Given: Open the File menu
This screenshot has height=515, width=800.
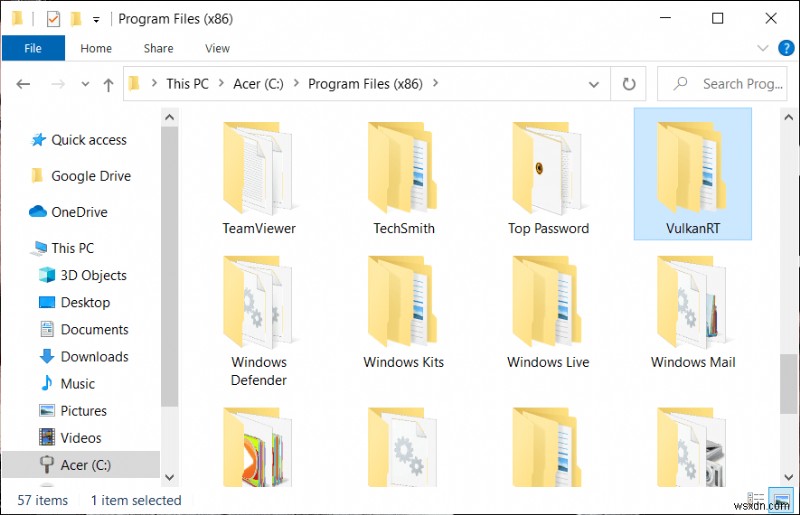Looking at the screenshot, I should [33, 48].
